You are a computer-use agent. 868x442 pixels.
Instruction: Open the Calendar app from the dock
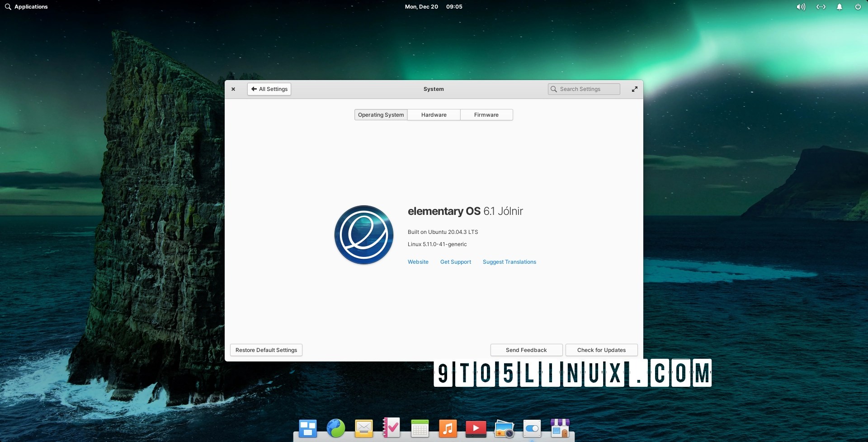420,428
